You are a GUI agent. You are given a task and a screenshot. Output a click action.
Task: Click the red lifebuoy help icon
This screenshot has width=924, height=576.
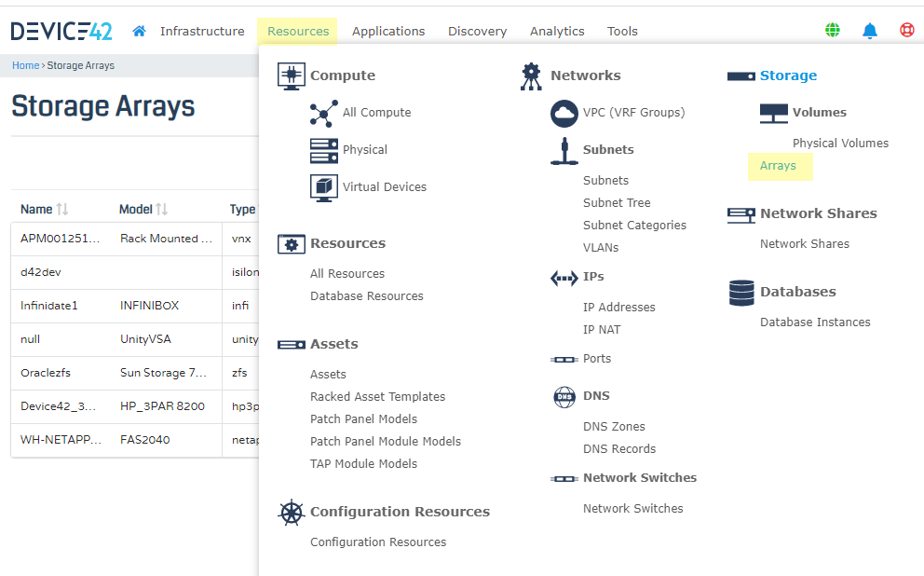(x=906, y=30)
